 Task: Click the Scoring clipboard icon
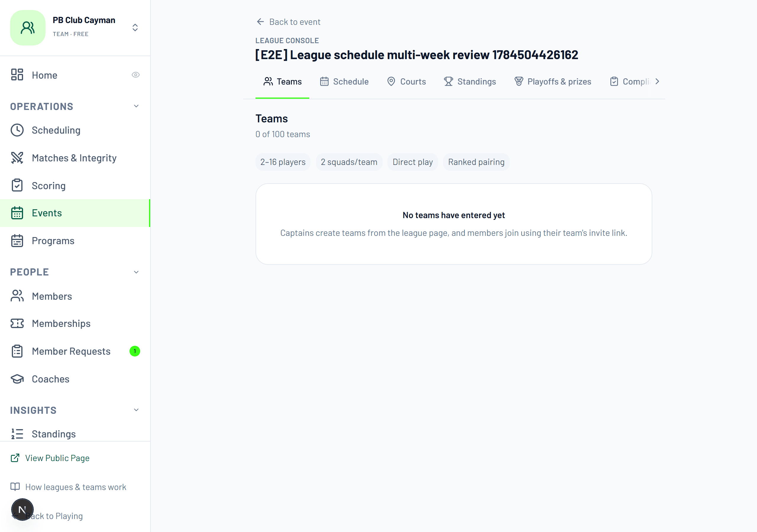pos(17,186)
